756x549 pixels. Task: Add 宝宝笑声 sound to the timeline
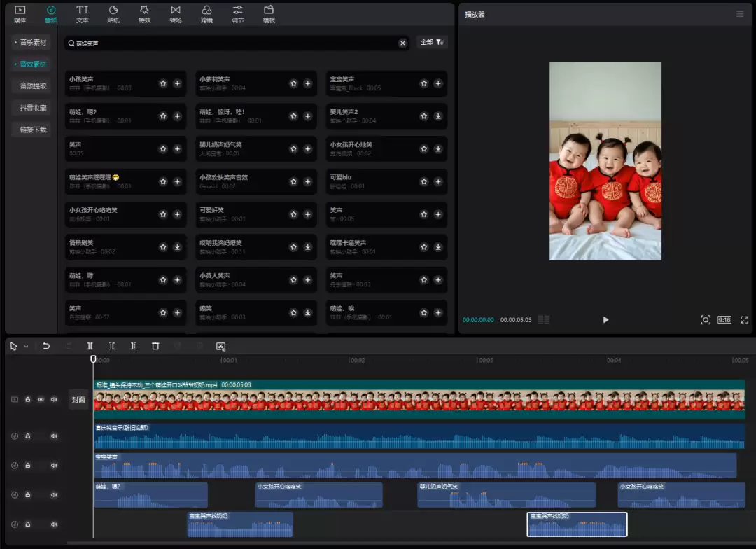click(438, 83)
